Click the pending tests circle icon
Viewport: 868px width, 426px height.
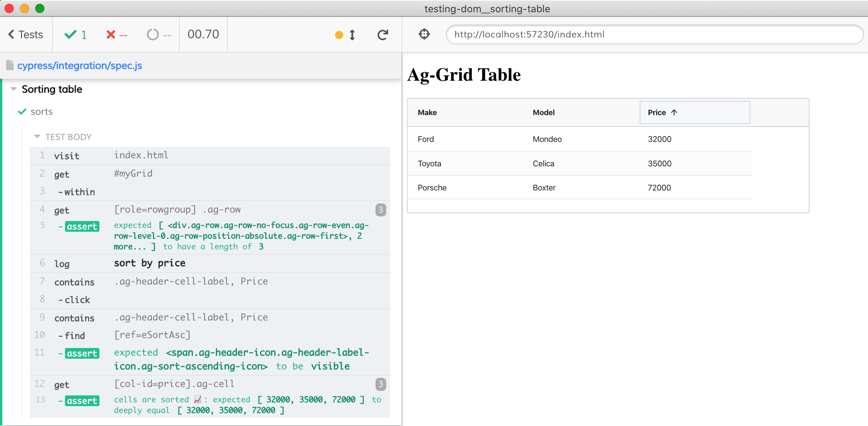(153, 35)
